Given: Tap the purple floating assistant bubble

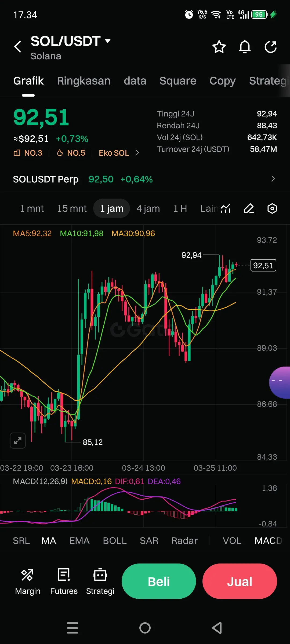Looking at the screenshot, I should click(x=280, y=382).
